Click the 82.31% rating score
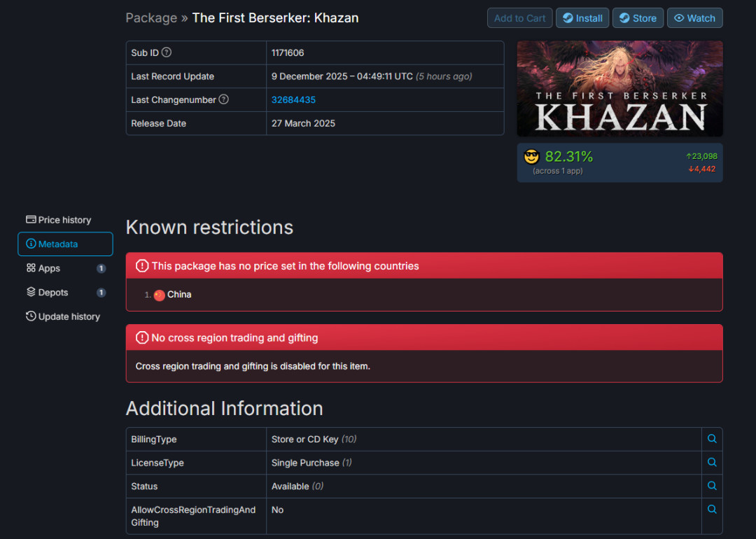The width and height of the screenshot is (756, 539). [569, 157]
